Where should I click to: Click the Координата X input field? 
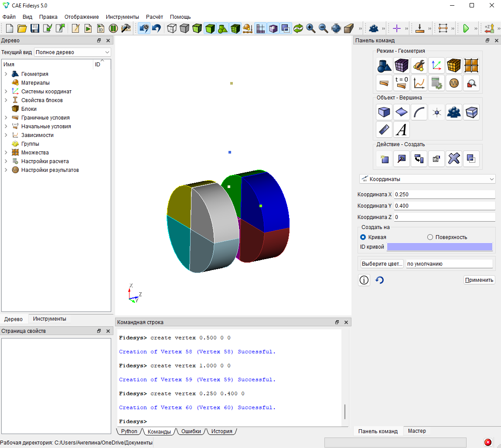click(444, 194)
